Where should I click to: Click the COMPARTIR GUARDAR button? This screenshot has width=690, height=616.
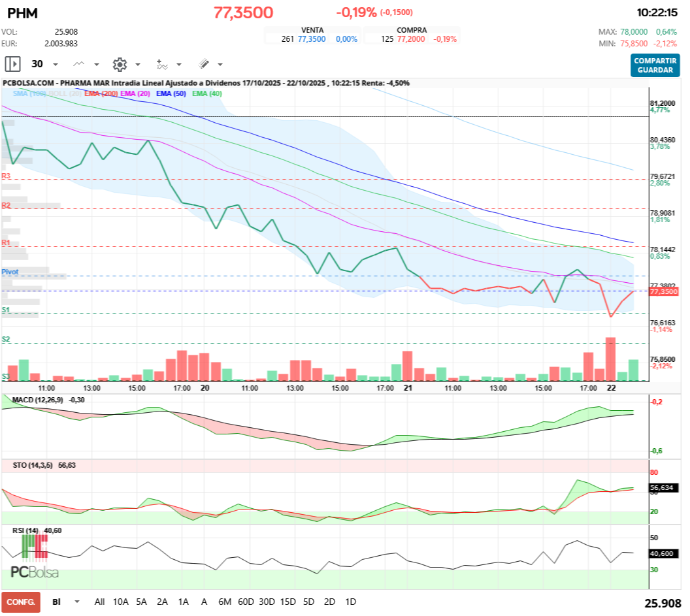(655, 65)
